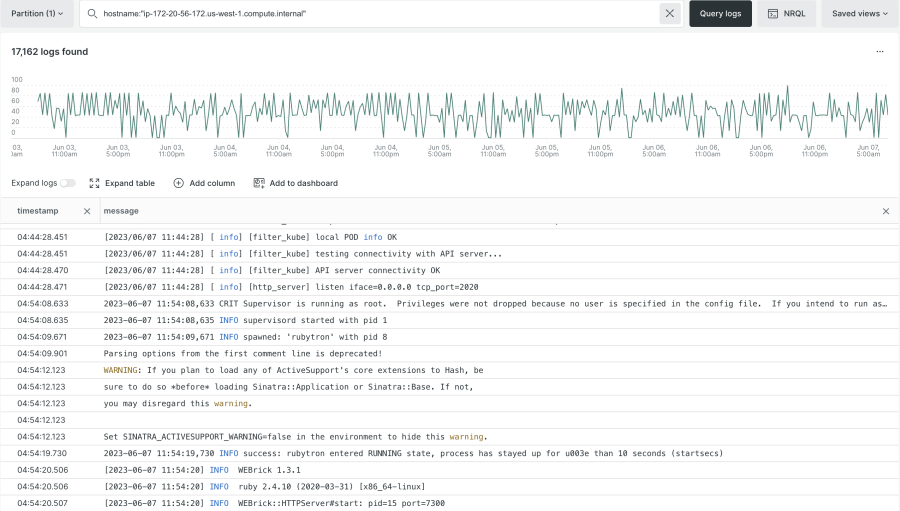The height and width of the screenshot is (511, 900).
Task: Click the Add column plus icon
Action: click(179, 183)
